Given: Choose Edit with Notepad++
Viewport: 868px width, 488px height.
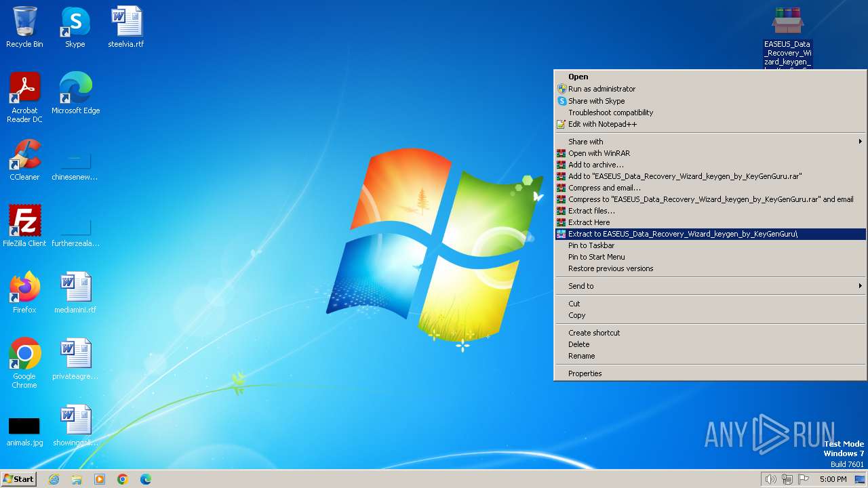Looking at the screenshot, I should pyautogui.click(x=711, y=124).
